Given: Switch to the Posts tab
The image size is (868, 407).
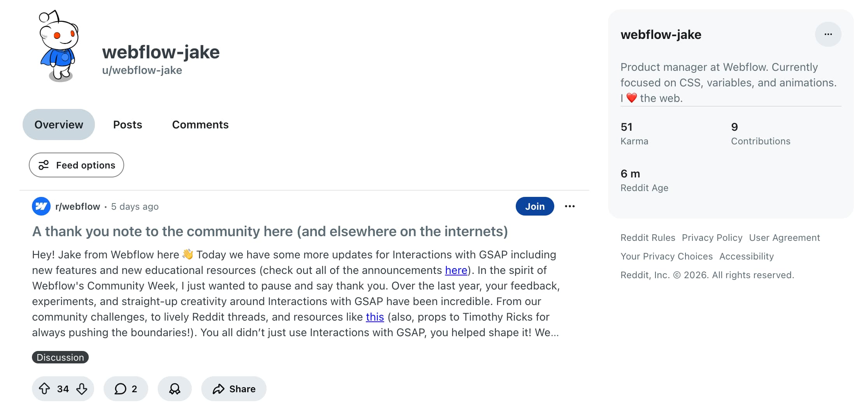Looking at the screenshot, I should [127, 125].
